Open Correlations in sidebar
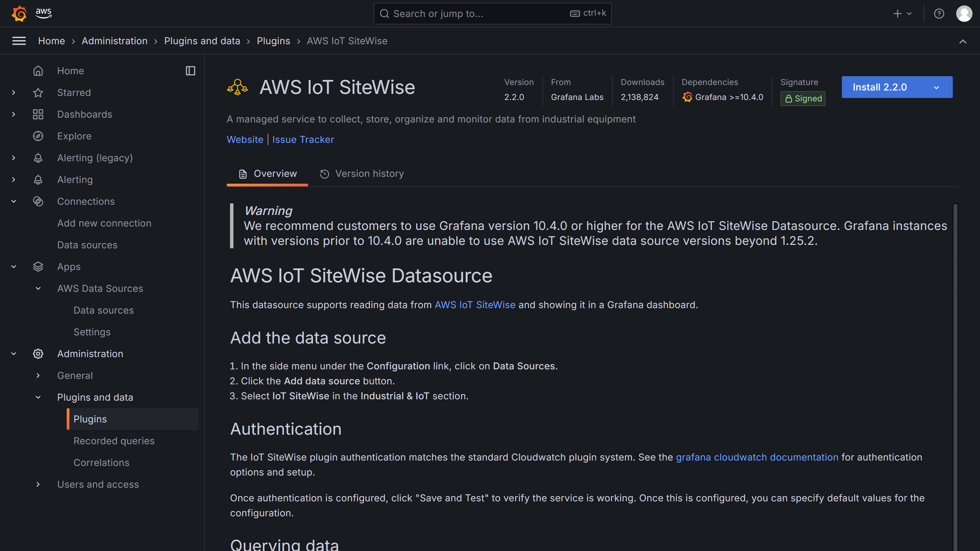This screenshot has height=551, width=980. 101,463
